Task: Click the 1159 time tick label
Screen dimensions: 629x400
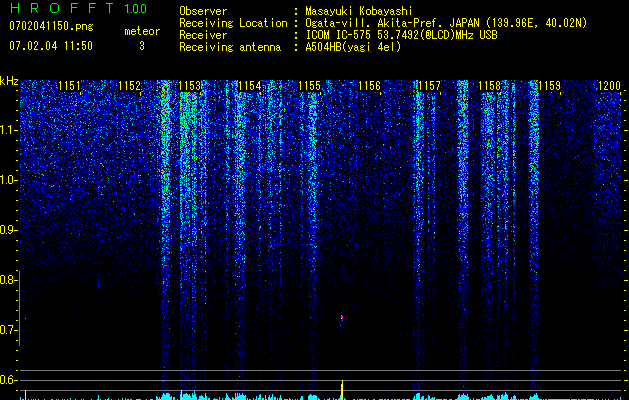Action: point(549,86)
